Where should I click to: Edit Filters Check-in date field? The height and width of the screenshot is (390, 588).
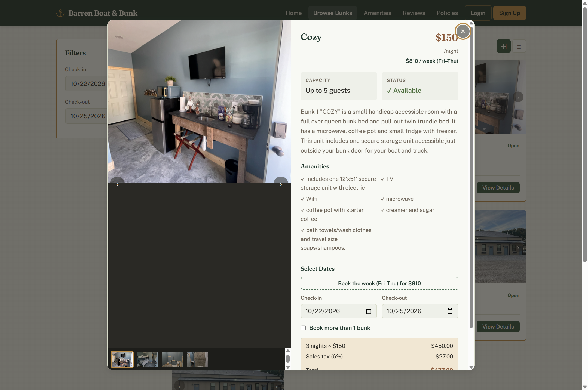pyautogui.click(x=86, y=84)
